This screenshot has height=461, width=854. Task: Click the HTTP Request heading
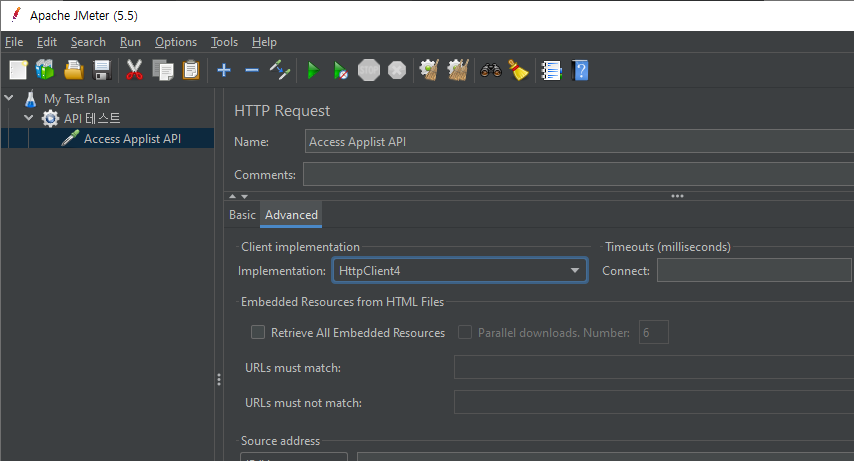tap(282, 111)
